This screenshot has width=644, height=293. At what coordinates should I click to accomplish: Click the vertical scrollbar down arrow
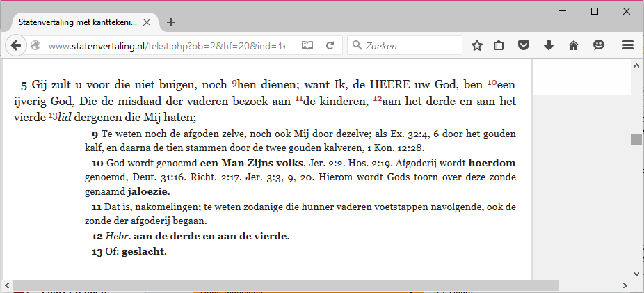(x=636, y=274)
